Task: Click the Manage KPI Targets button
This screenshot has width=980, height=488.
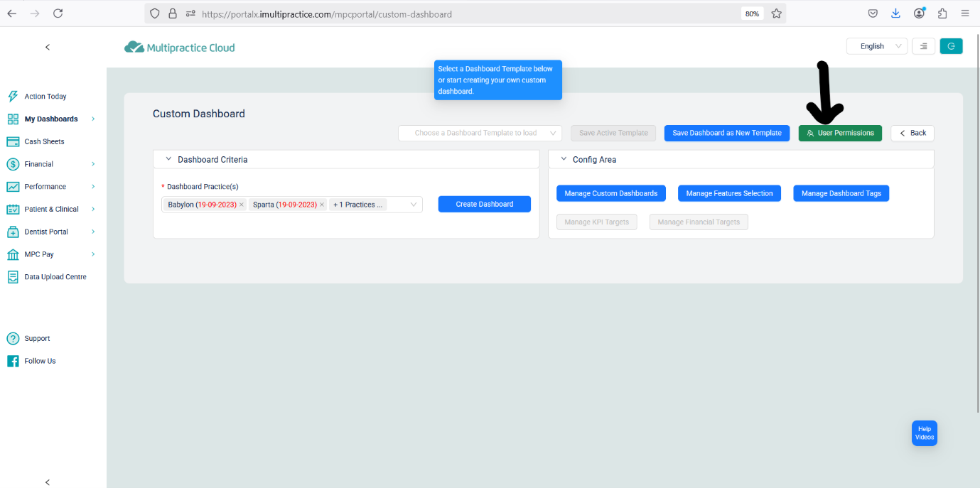Action: click(597, 222)
